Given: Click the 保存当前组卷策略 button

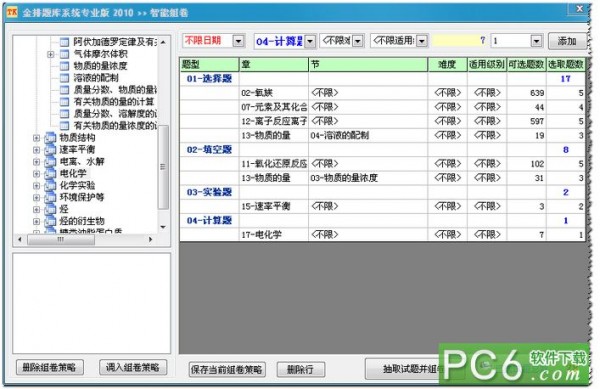Looking at the screenshot, I should (x=227, y=369).
